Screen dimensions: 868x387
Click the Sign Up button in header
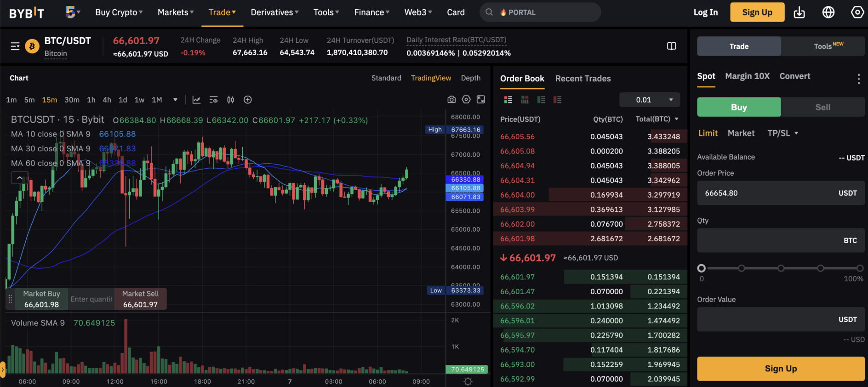[757, 12]
